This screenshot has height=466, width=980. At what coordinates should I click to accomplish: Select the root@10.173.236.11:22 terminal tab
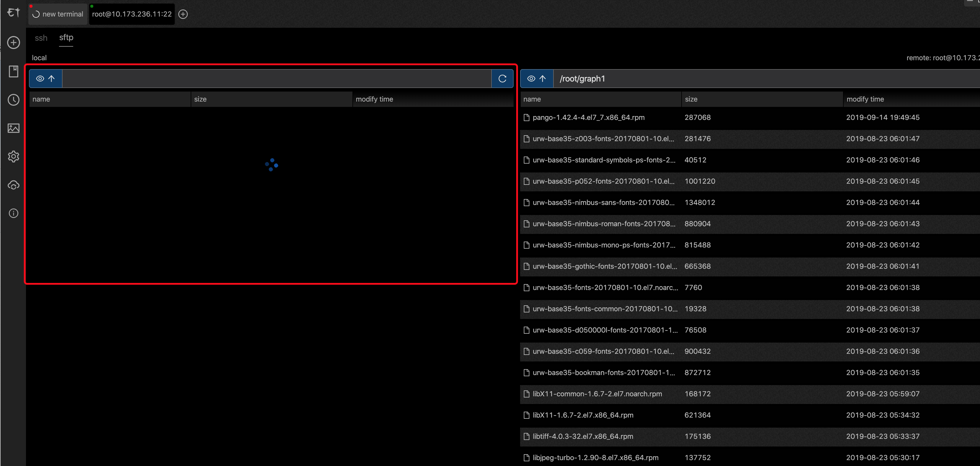132,14
